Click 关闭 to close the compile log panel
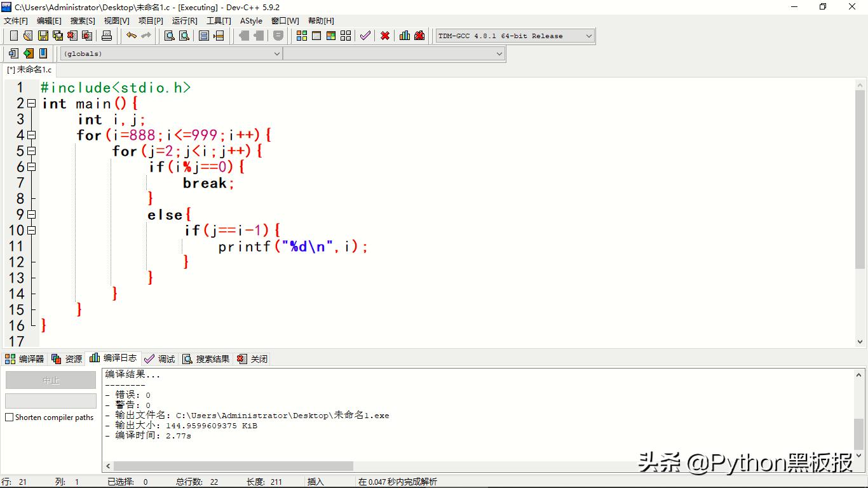This screenshot has height=488, width=868. 253,358
